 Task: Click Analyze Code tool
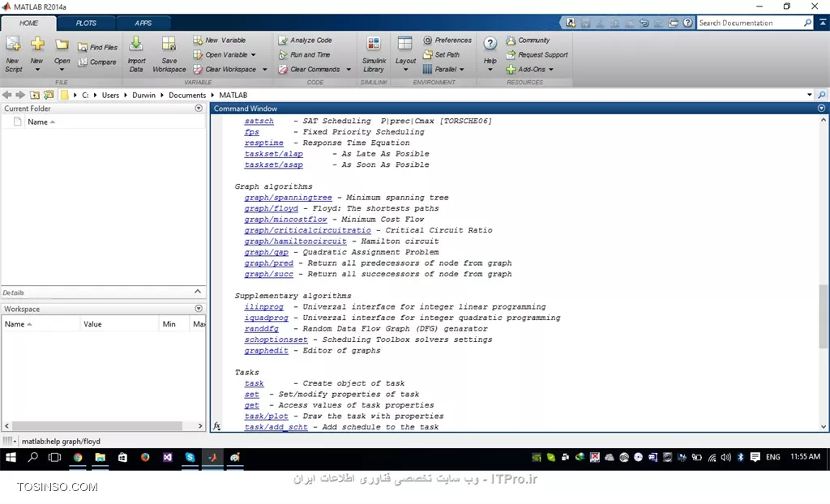pos(305,41)
